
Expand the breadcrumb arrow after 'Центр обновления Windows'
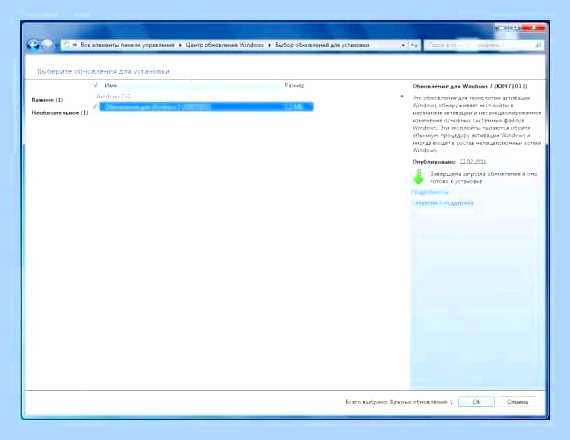point(269,45)
